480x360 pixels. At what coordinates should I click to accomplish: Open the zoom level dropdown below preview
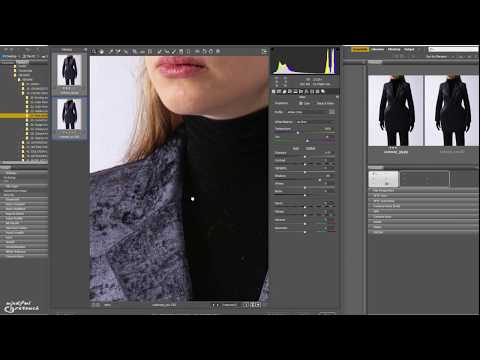pos(107,305)
